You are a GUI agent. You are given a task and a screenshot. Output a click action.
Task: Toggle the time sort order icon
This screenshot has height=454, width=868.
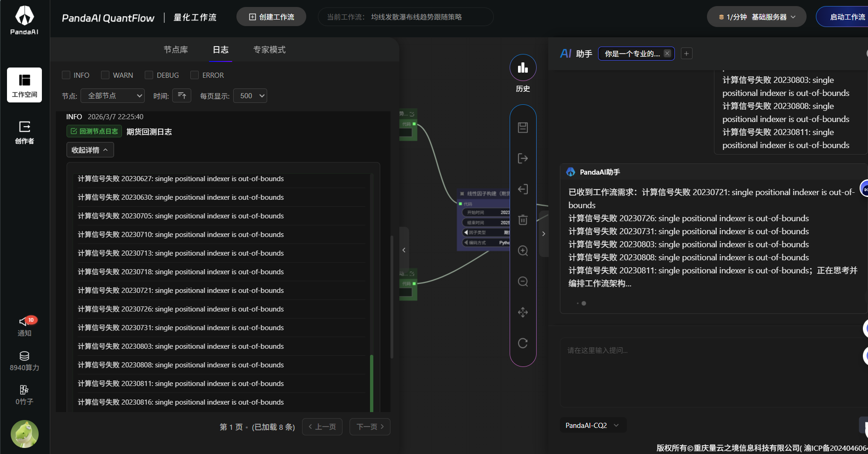[182, 95]
